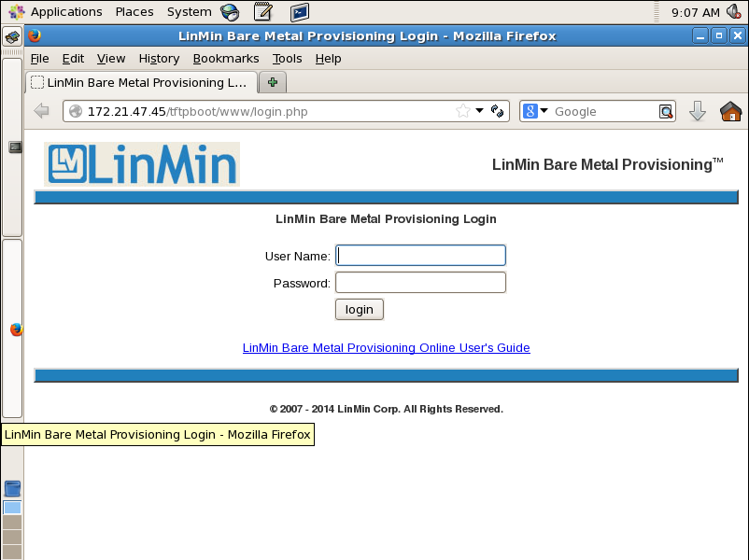Open the Google search engine selector dropdown

click(x=535, y=111)
